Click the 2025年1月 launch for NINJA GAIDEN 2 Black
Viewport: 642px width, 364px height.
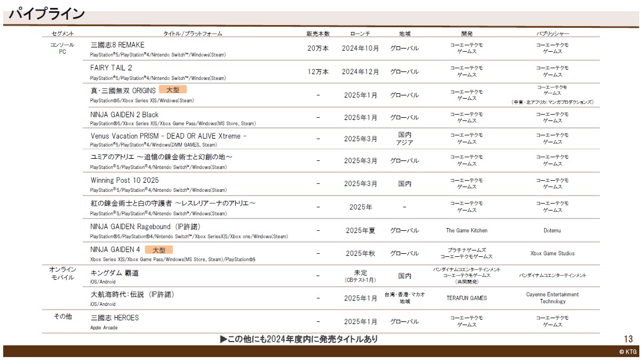point(360,117)
